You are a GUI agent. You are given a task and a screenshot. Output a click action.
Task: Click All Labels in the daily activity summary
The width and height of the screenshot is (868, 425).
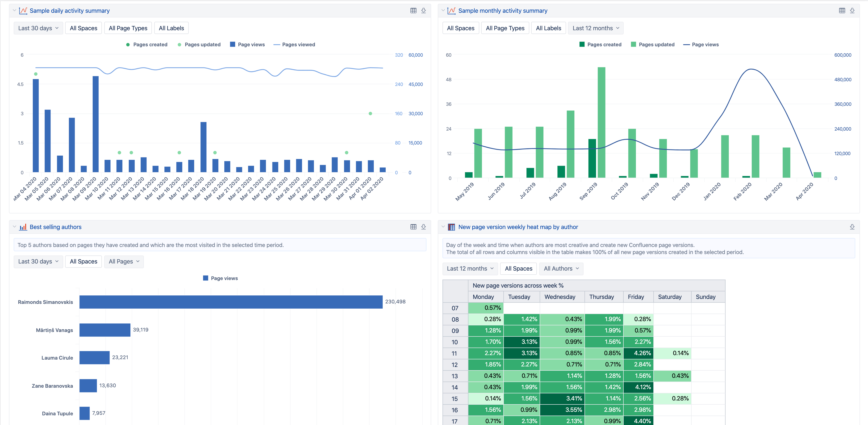click(x=171, y=28)
